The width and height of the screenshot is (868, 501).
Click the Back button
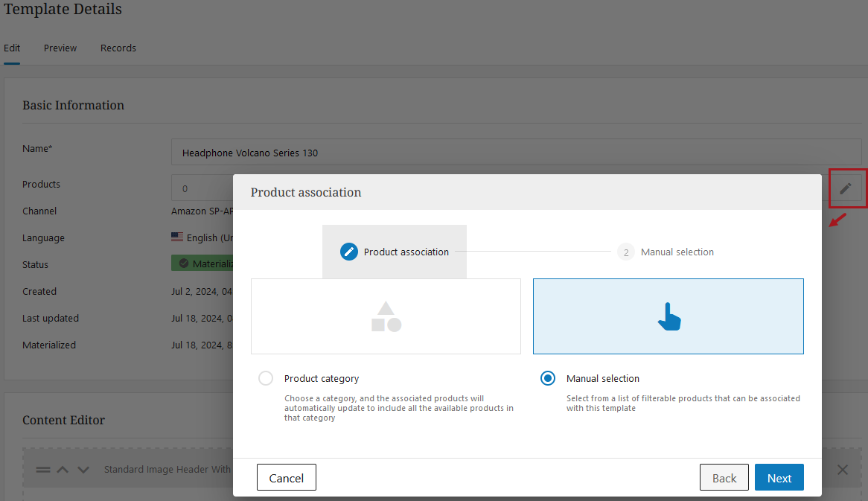(724, 478)
